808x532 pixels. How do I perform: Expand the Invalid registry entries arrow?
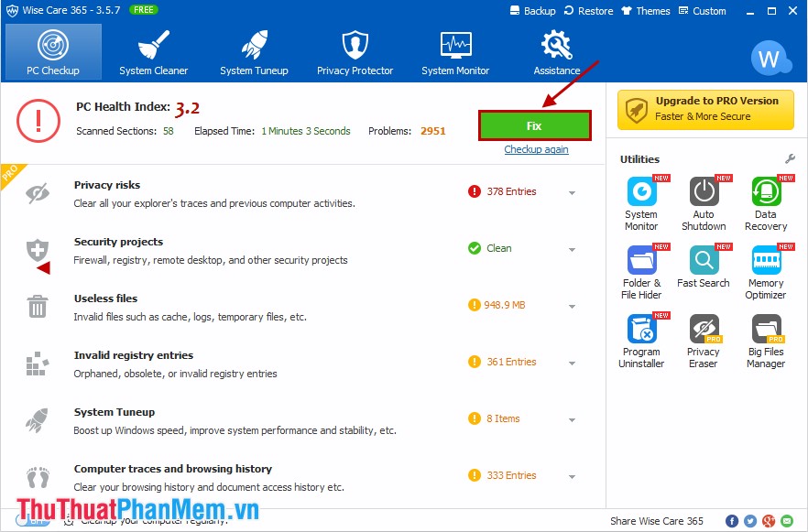coord(572,363)
